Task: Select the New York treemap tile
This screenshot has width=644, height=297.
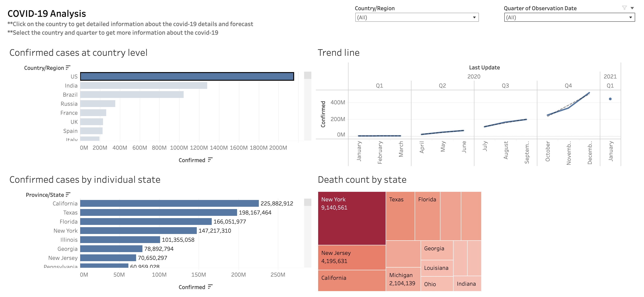Action: (x=351, y=218)
